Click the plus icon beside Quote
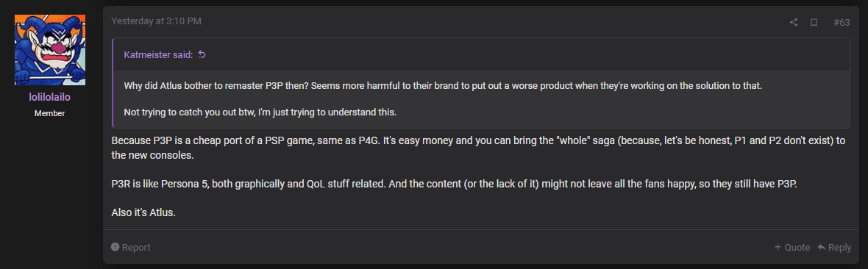Image resolution: width=868 pixels, height=269 pixels. [778, 247]
